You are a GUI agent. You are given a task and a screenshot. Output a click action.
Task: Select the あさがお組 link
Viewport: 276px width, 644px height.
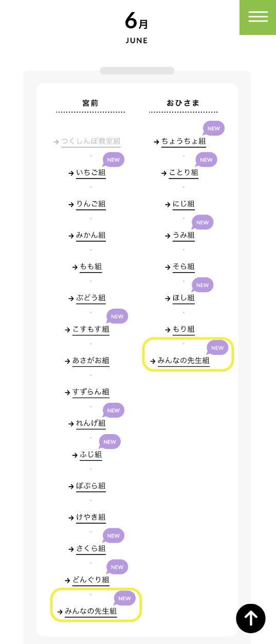click(91, 361)
